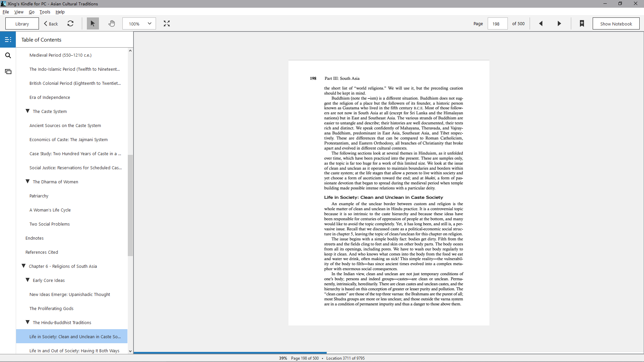Open the View menu
The width and height of the screenshot is (644, 362).
click(x=19, y=12)
